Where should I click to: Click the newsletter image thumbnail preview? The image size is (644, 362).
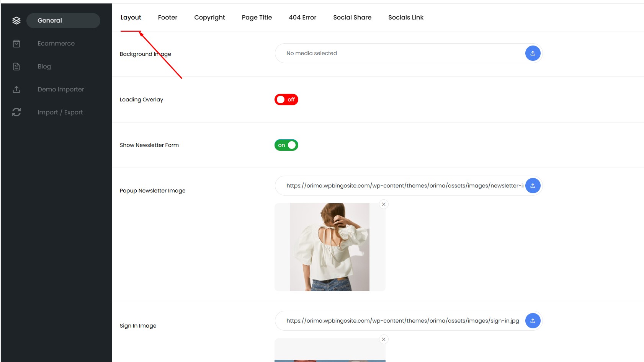330,247
